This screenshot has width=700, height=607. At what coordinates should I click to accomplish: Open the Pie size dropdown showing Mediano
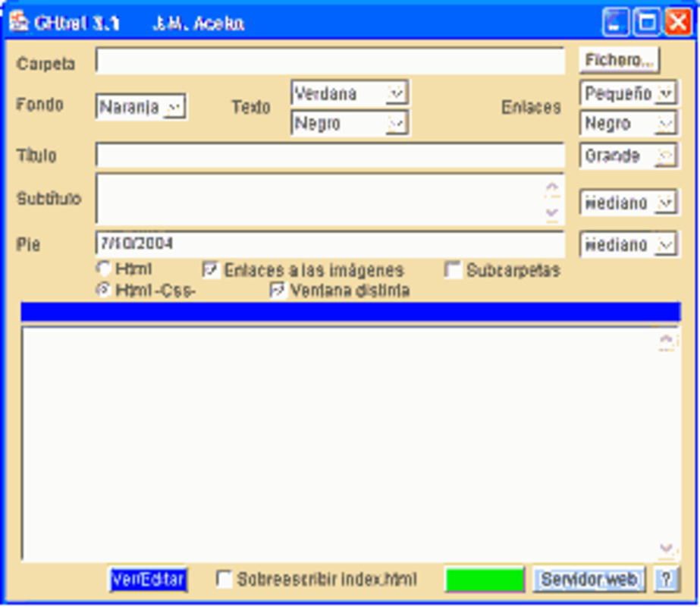click(628, 244)
